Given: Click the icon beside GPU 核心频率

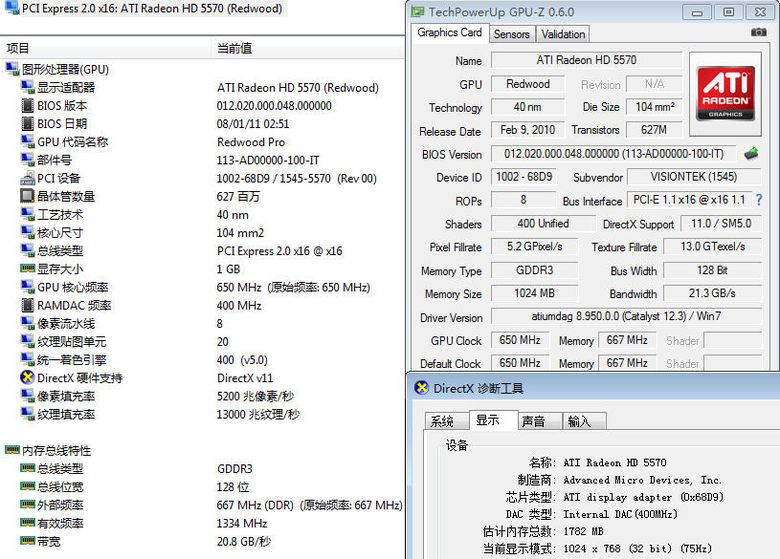Looking at the screenshot, I should click(27, 287).
